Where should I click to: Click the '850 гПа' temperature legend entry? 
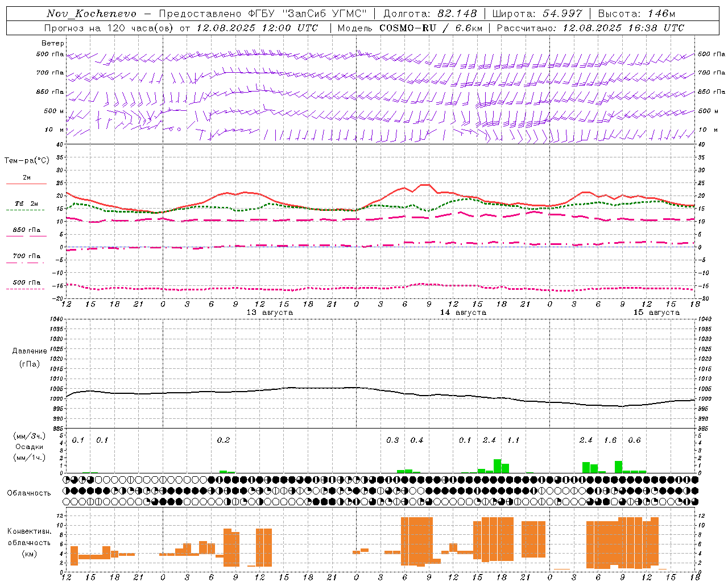tap(26, 232)
